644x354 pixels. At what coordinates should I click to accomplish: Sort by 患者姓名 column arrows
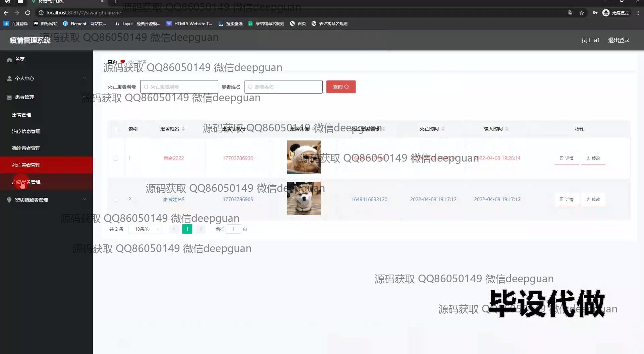183,129
